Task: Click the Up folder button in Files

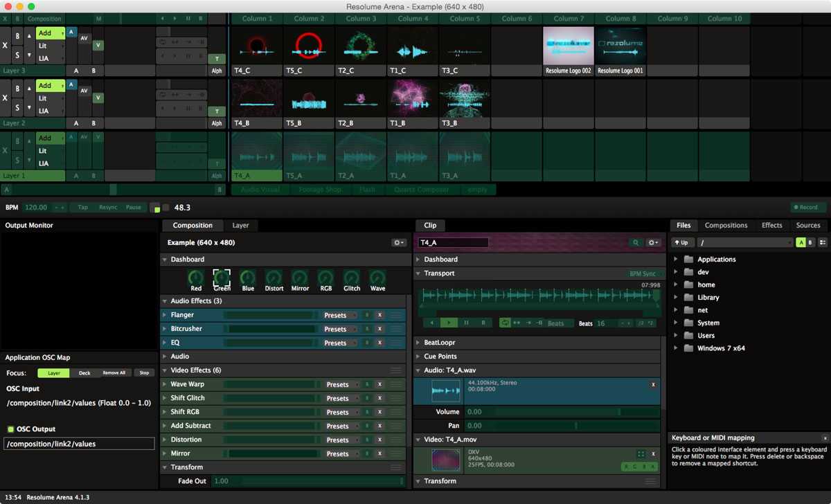Action: [681, 243]
